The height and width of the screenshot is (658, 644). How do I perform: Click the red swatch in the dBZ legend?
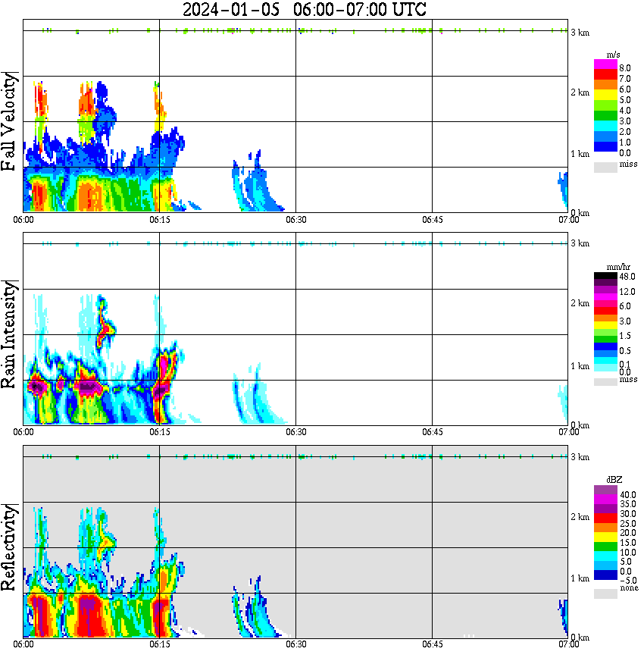pos(605,519)
